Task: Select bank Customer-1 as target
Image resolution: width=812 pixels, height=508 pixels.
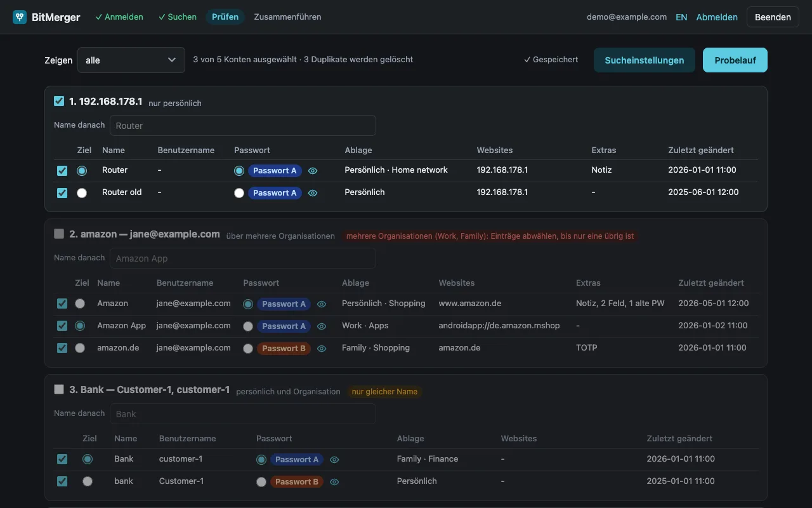Action: pos(88,481)
